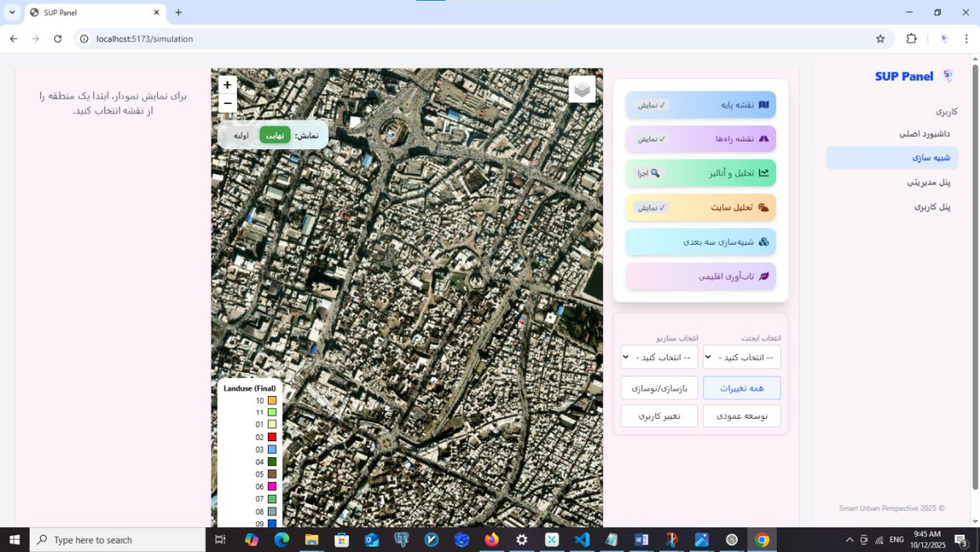Screen dimensions: 980x552
Task: Click the red landuse 02 swatch
Action: (272, 437)
